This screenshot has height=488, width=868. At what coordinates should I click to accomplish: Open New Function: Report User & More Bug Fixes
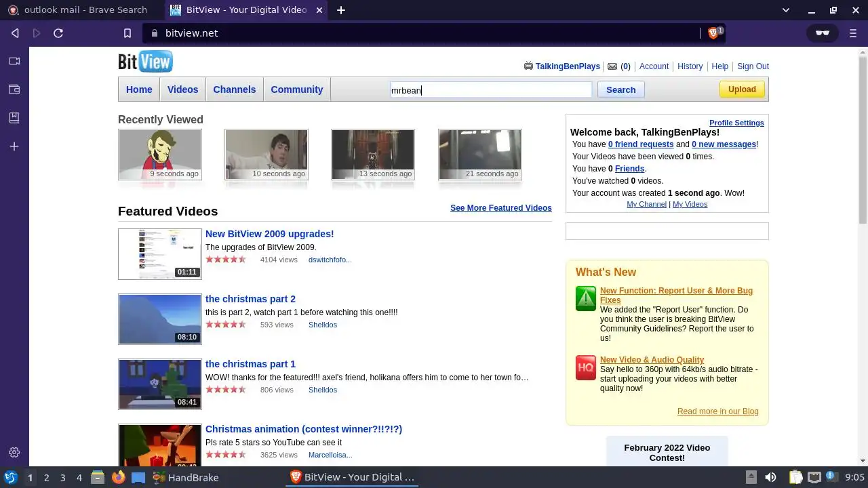pyautogui.click(x=676, y=296)
